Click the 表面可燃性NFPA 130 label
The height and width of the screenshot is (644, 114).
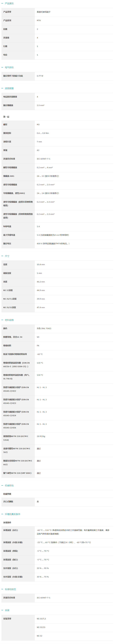pos(17,450)
